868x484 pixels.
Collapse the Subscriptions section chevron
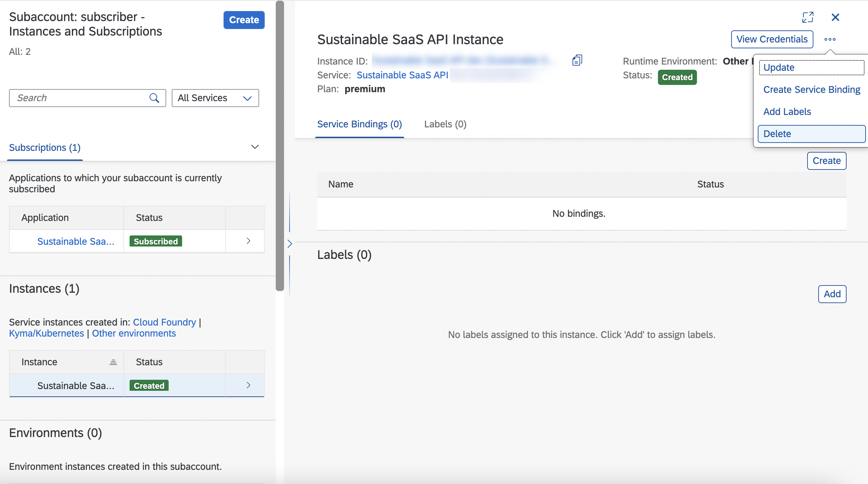tap(255, 147)
